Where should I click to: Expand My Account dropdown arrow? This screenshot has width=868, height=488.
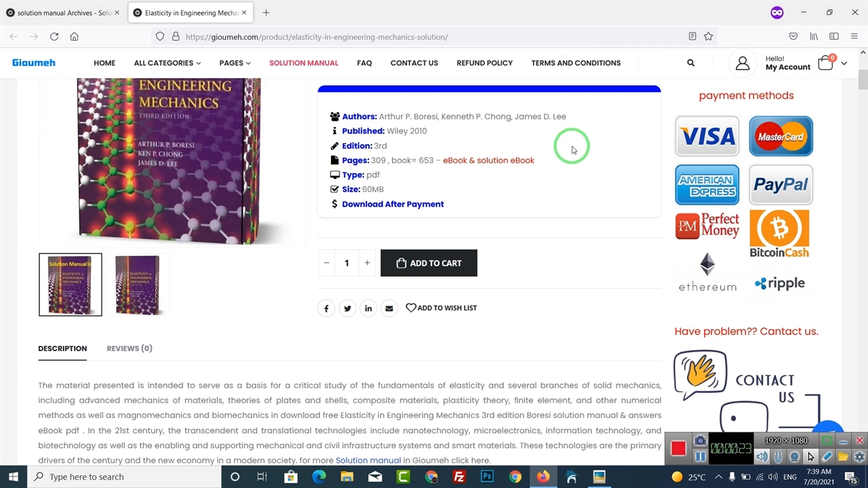click(844, 63)
